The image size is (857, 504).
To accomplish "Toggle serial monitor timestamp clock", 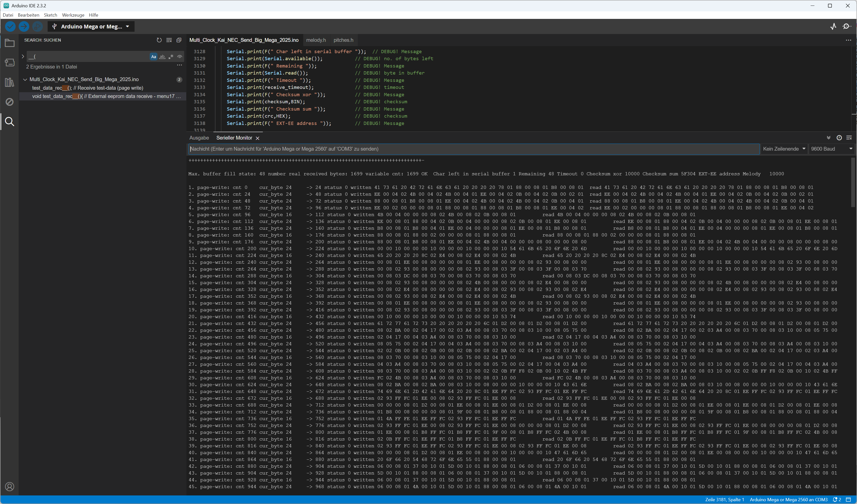I will (x=839, y=138).
